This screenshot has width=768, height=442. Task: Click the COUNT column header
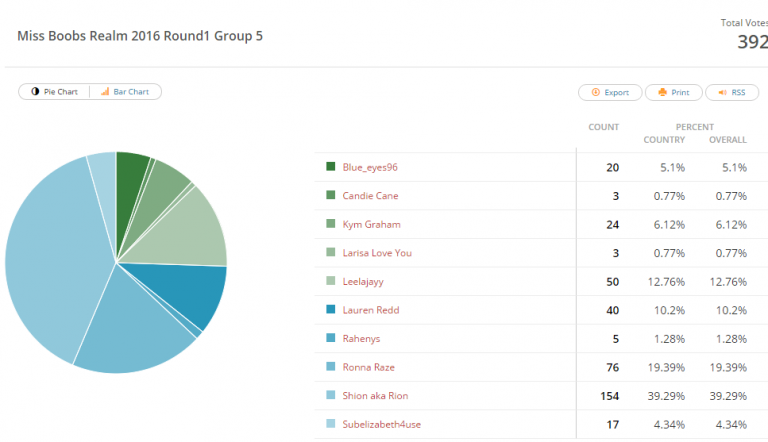tap(603, 127)
